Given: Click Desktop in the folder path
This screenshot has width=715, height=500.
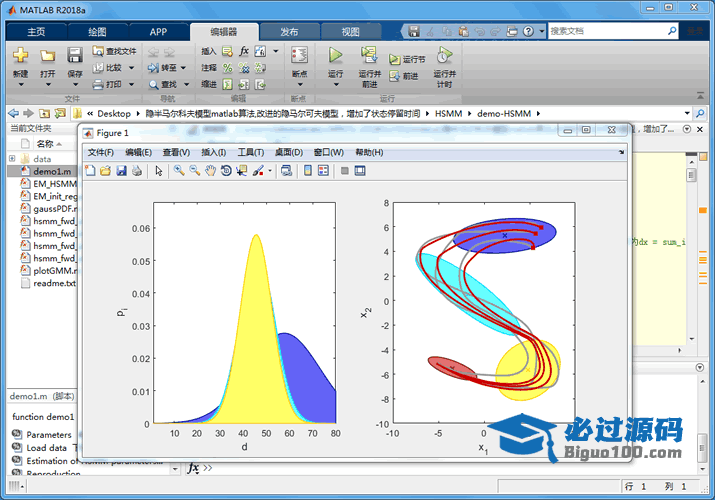Looking at the screenshot, I should (114, 113).
